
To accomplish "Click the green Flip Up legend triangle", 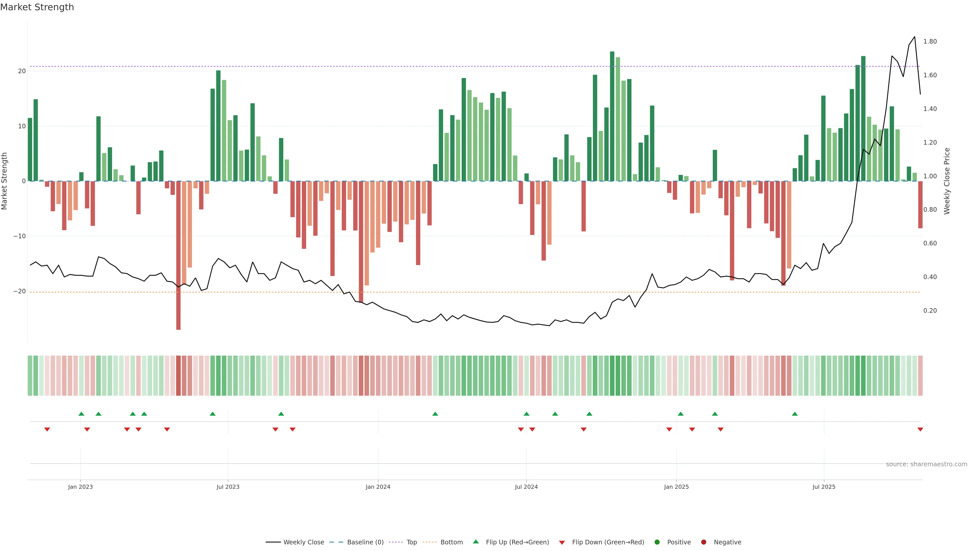I will click(475, 542).
